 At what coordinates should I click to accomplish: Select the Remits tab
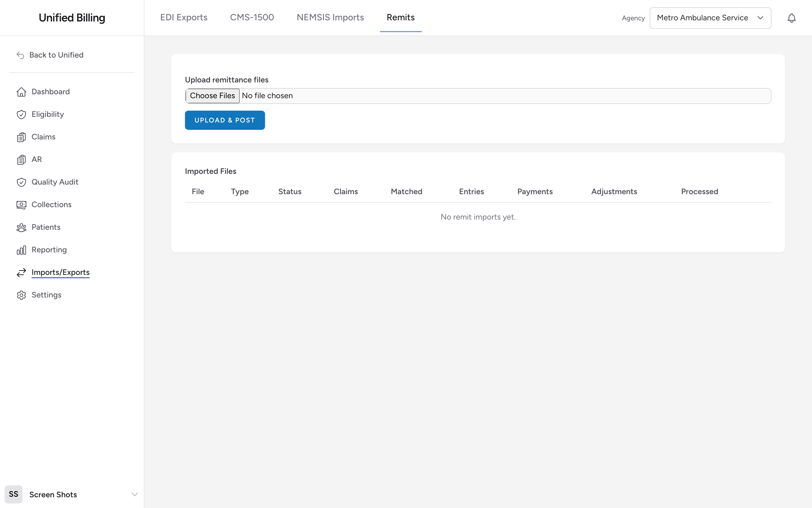[401, 17]
